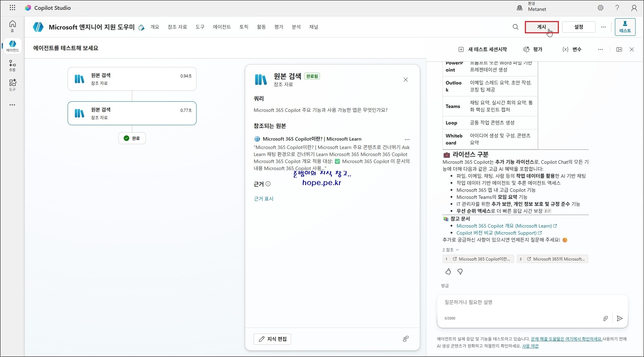Click the edit icon next to agent name
Viewport: 644px width, 357px height.
point(142,27)
